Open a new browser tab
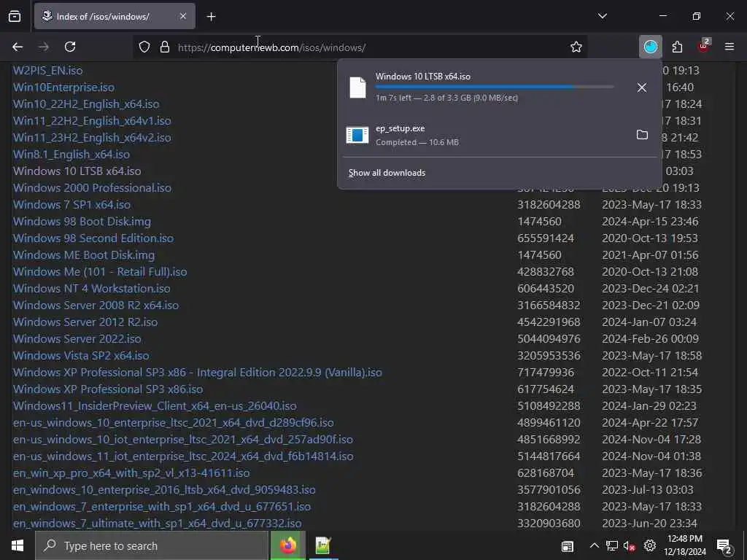Viewport: 747px width, 560px height. pos(211,17)
